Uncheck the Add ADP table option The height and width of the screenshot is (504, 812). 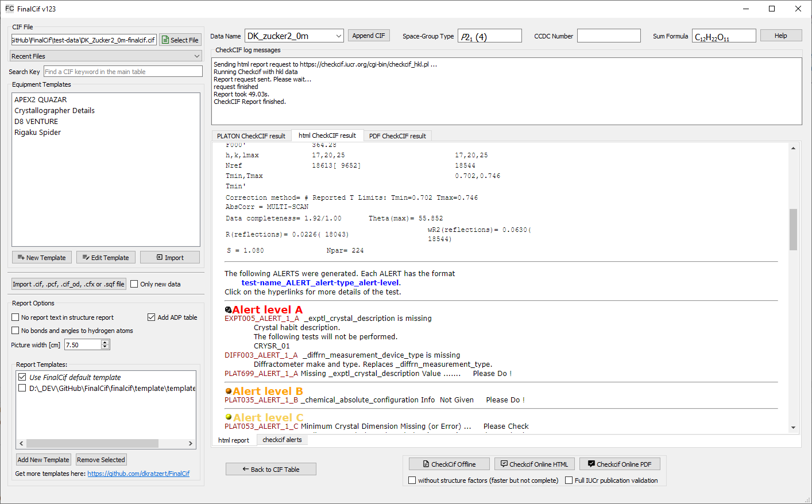(x=152, y=317)
